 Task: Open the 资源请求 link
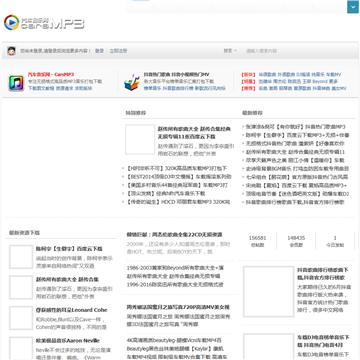64,89
